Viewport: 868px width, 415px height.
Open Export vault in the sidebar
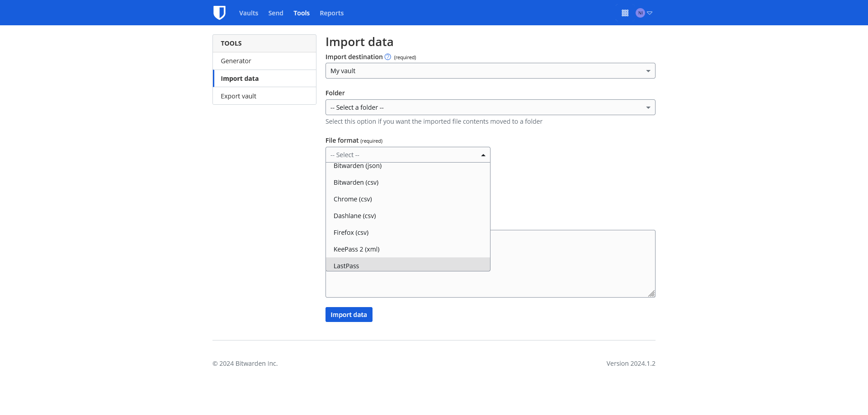coord(239,96)
